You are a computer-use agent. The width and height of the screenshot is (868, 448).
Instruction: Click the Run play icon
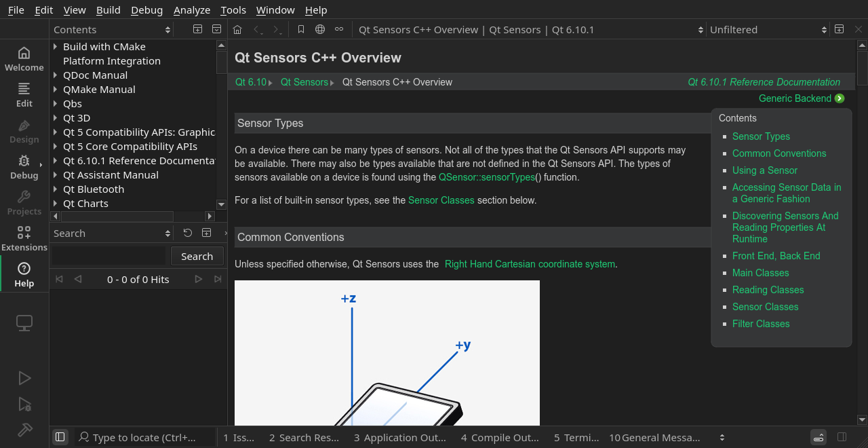[x=24, y=378]
